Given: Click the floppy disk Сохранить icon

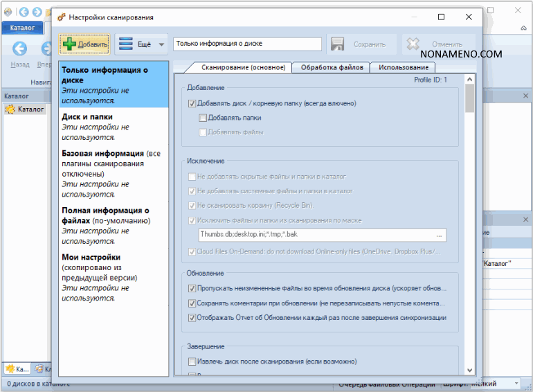Looking at the screenshot, I should 337,44.
